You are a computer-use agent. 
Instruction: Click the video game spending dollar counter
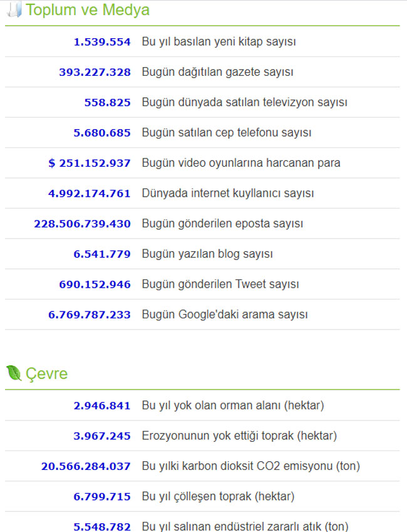[90, 163]
